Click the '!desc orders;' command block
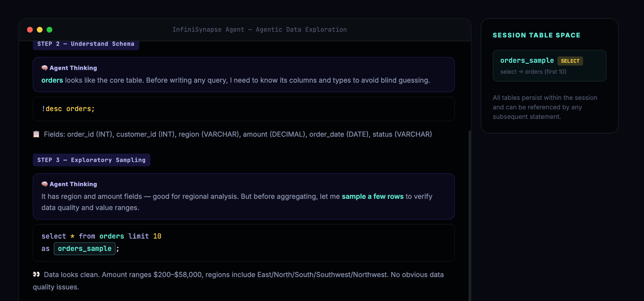 pos(244,109)
